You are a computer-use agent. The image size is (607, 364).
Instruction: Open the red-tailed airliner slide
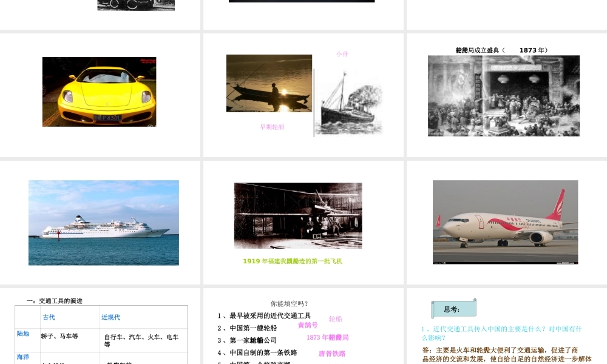(505, 222)
